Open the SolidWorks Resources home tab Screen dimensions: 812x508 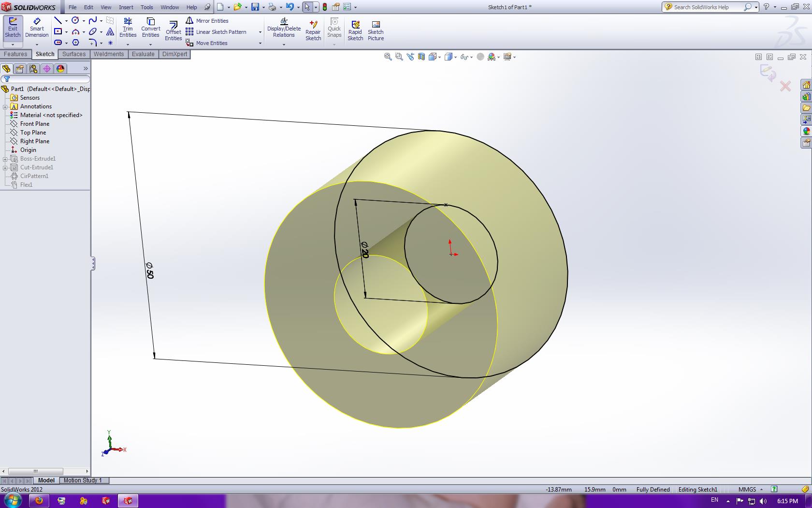tap(806, 85)
